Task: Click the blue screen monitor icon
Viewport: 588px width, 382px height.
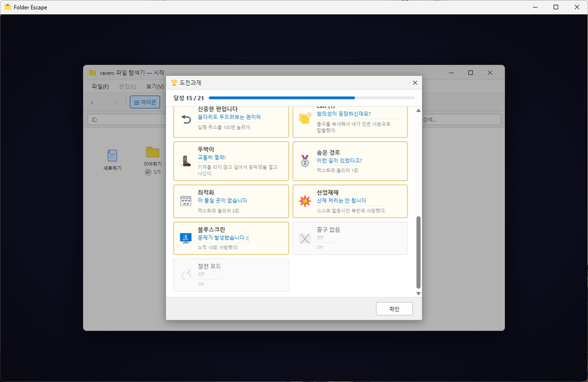Action: [185, 238]
